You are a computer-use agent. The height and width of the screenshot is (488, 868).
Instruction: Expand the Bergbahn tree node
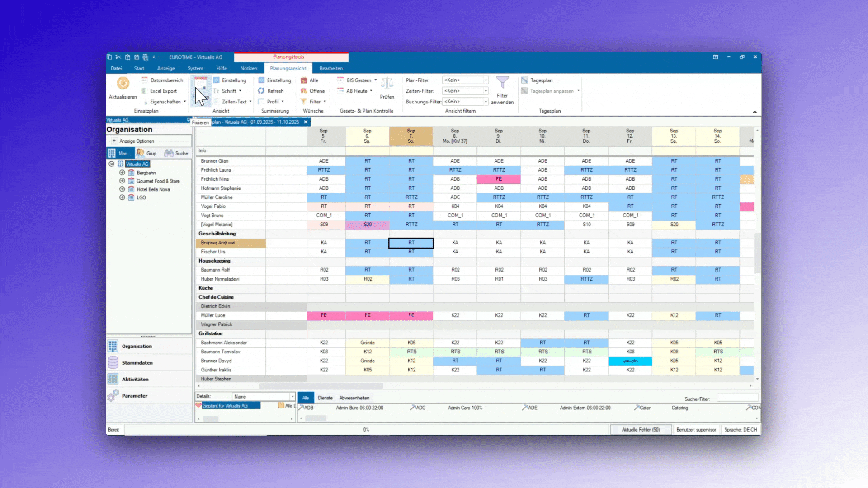point(122,173)
